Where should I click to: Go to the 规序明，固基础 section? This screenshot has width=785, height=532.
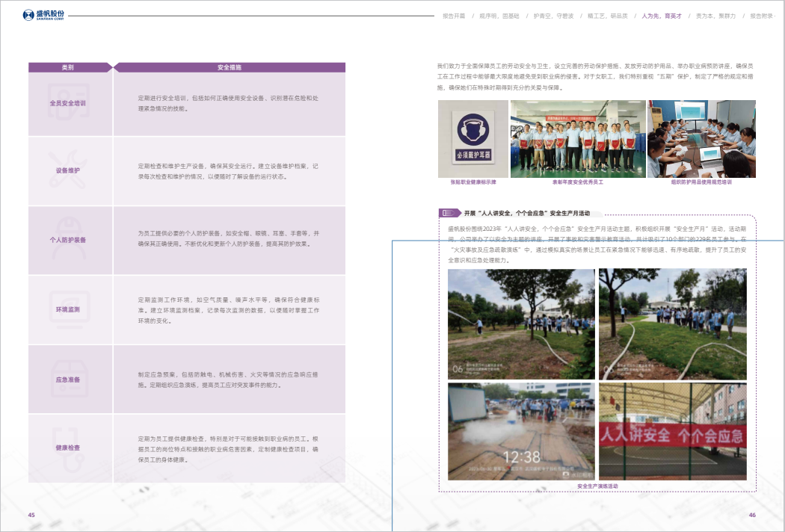[x=500, y=15]
